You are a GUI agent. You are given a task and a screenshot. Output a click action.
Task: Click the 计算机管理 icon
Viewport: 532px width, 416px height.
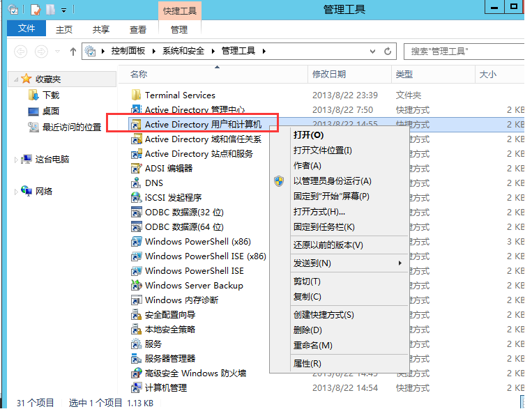pos(136,387)
